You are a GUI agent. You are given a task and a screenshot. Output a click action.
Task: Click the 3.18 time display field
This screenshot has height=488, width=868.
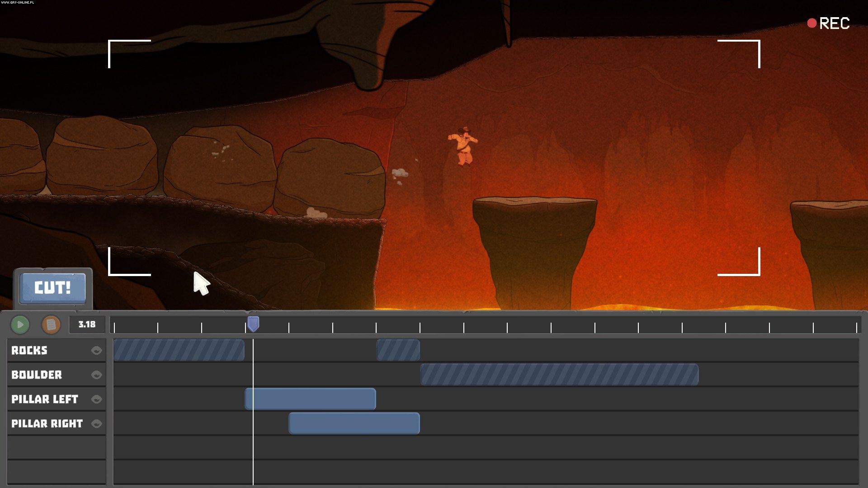pos(87,324)
